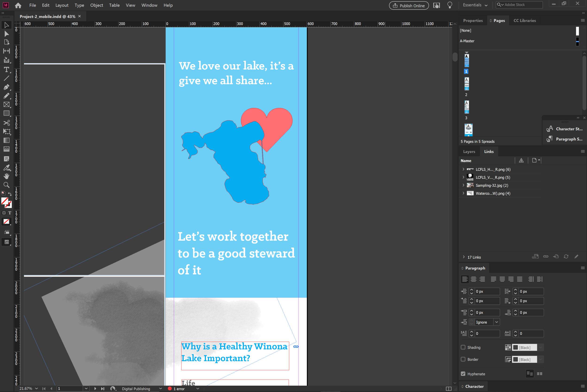
Task: Open the Paragraph Styles panel button
Action: click(564, 139)
